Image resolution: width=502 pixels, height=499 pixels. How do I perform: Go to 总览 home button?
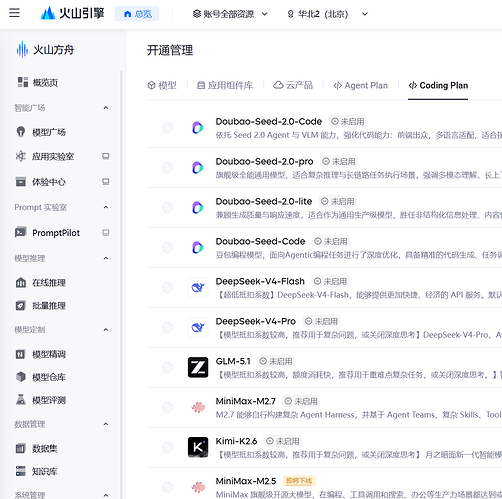click(x=137, y=14)
